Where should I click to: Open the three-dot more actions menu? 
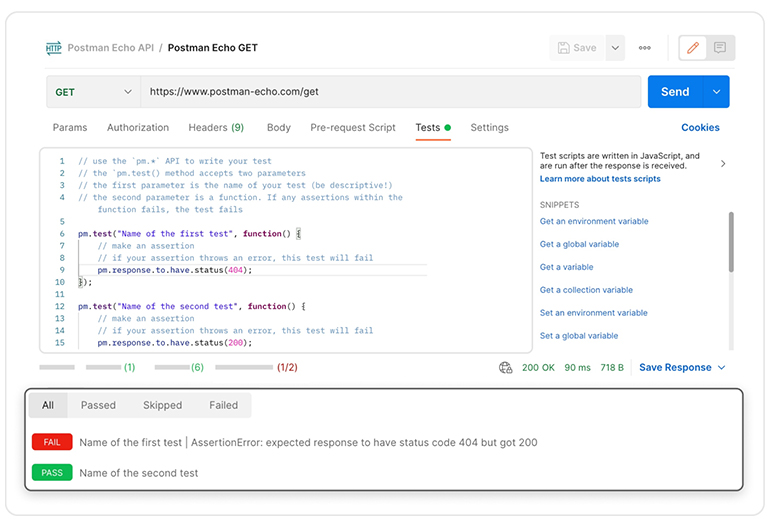pos(645,48)
